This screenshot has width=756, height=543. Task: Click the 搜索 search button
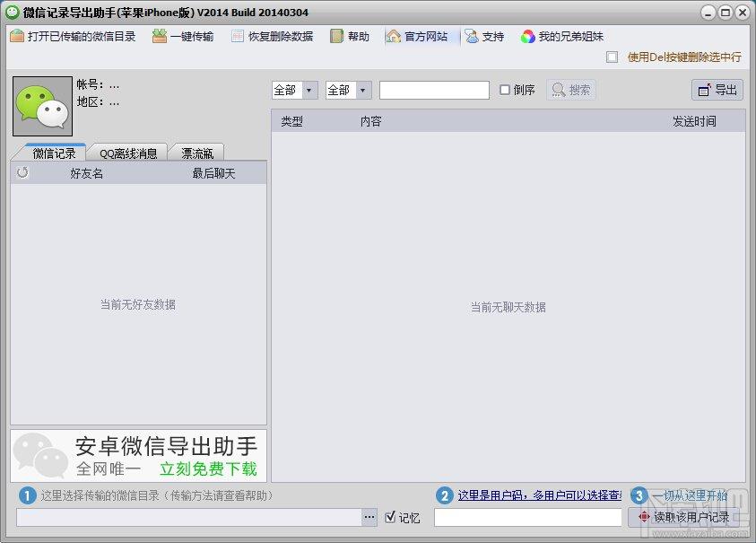(x=571, y=90)
